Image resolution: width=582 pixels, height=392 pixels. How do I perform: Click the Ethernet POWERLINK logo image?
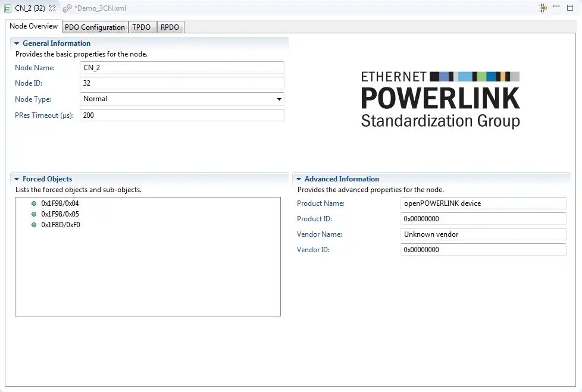[440, 100]
